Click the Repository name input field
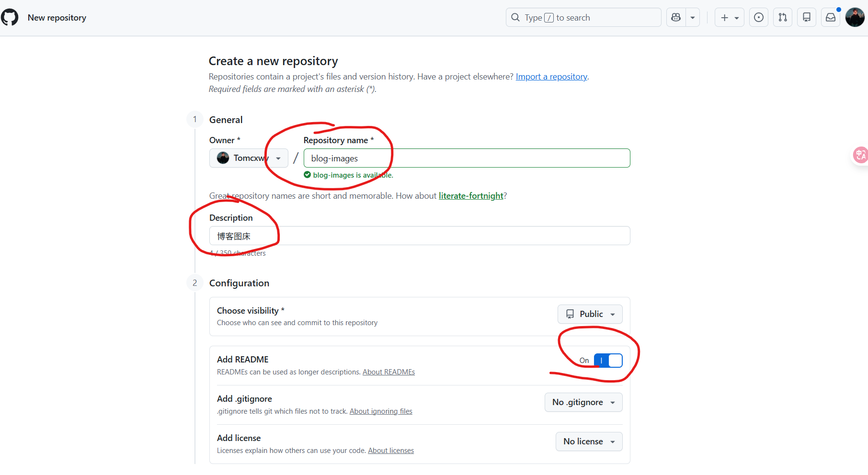This screenshot has height=475, width=868. pyautogui.click(x=467, y=158)
